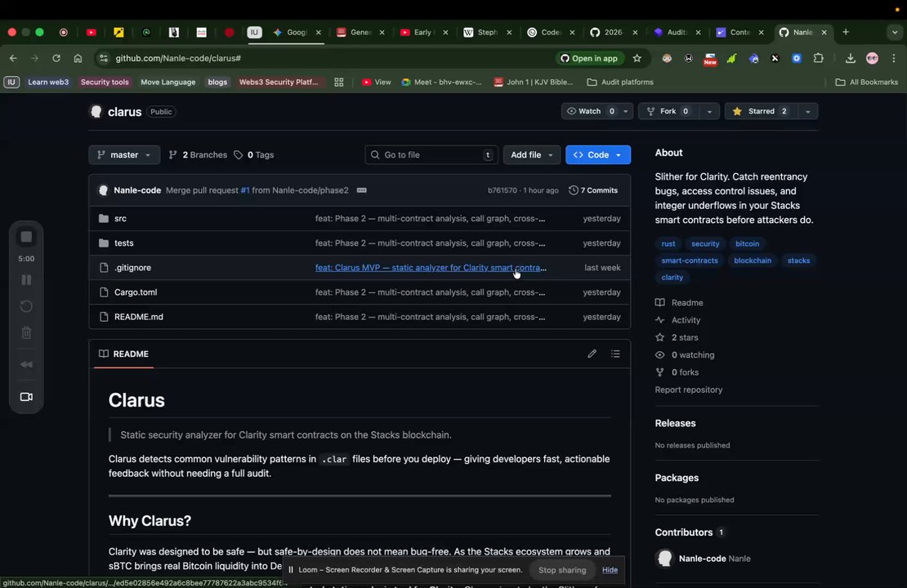Open a new browser tab

click(846, 33)
